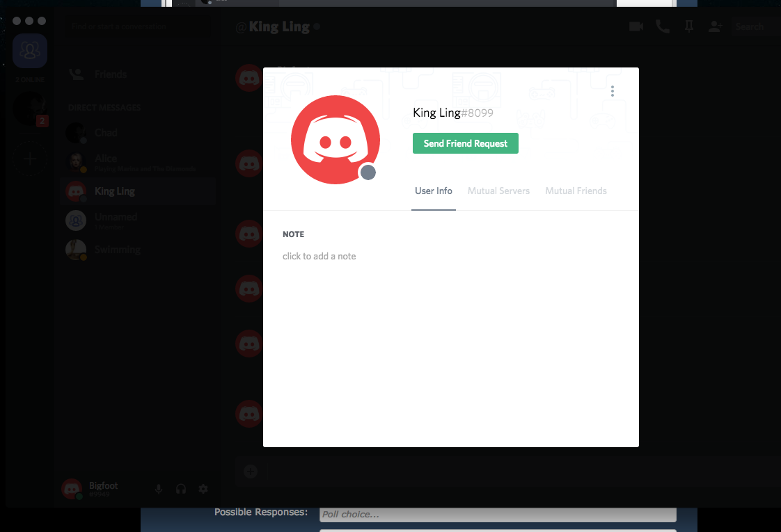
Task: Click the Poll choice input field behind Discord
Action: (x=498, y=515)
